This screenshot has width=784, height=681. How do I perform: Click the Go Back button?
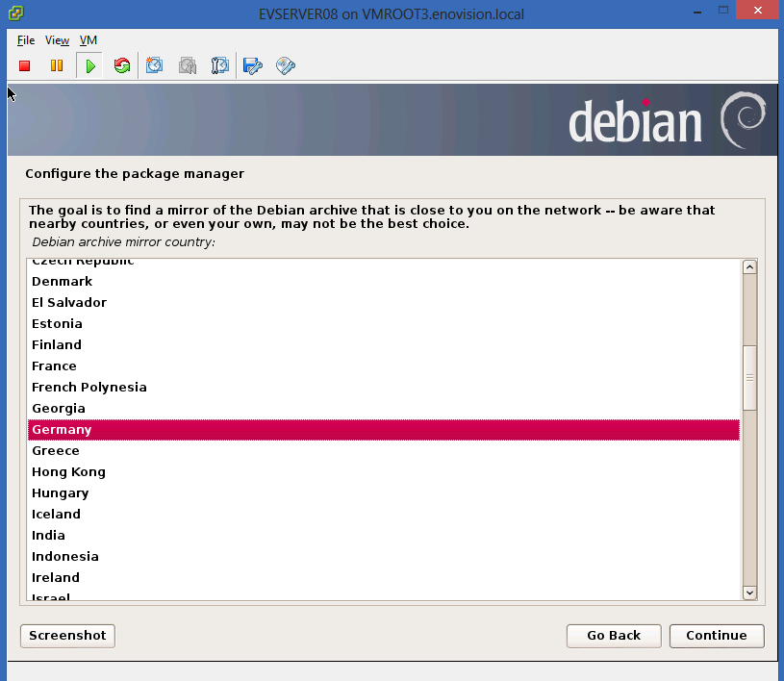tap(614, 636)
